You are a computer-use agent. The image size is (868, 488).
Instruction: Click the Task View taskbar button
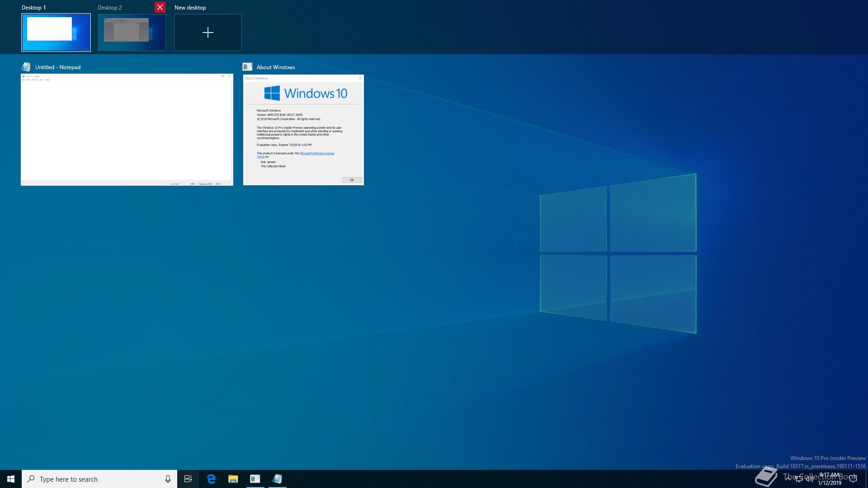pos(188,479)
